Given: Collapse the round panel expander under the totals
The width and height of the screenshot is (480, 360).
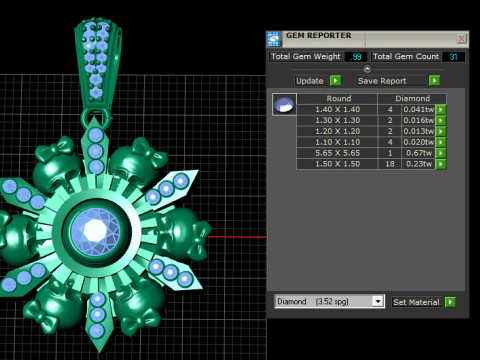Looking at the screenshot, I should pos(367,69).
